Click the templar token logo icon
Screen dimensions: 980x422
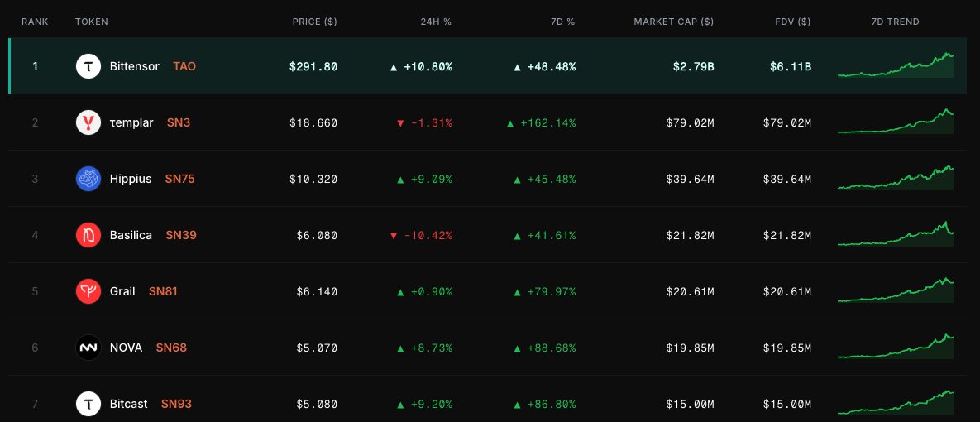(x=88, y=122)
